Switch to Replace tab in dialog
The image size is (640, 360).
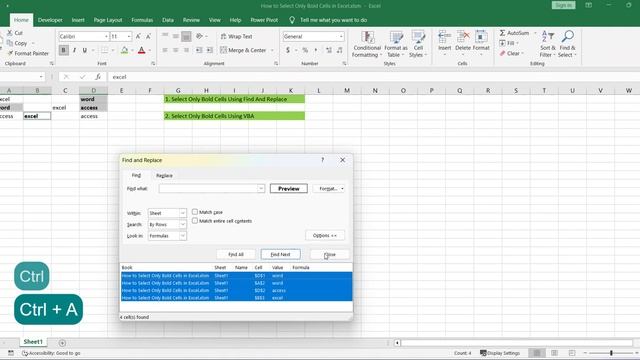point(164,176)
